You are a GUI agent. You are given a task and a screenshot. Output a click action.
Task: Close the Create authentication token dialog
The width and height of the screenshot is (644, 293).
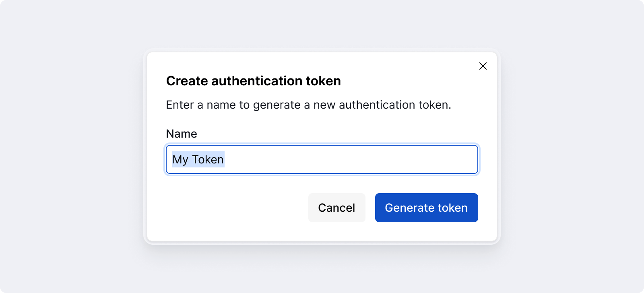point(483,66)
